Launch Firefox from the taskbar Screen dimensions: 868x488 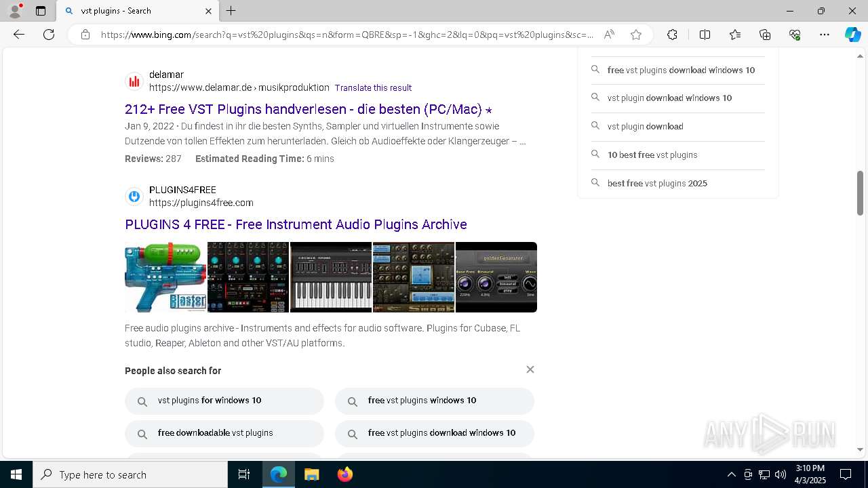tap(345, 474)
